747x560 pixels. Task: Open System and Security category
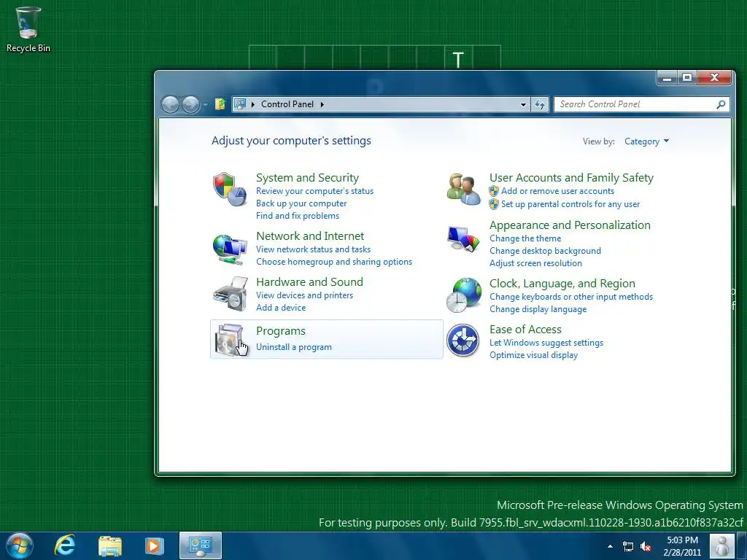click(x=307, y=178)
